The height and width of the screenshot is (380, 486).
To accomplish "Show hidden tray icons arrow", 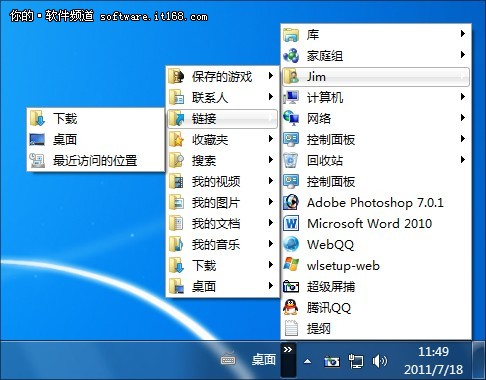I will coord(308,361).
